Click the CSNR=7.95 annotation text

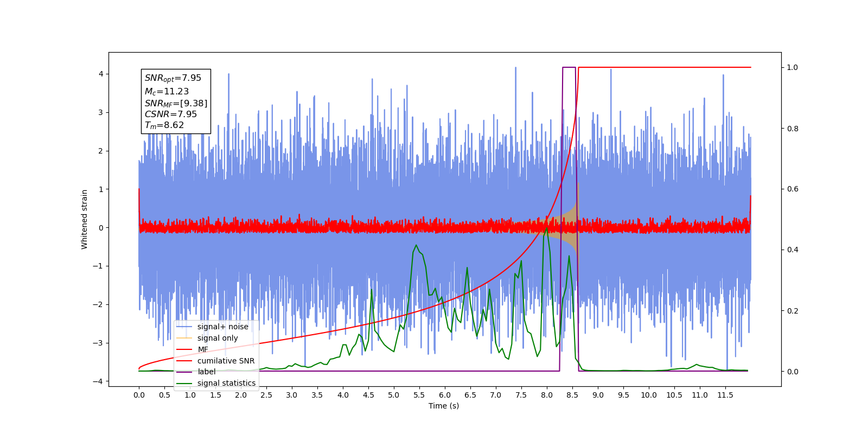pos(171,114)
